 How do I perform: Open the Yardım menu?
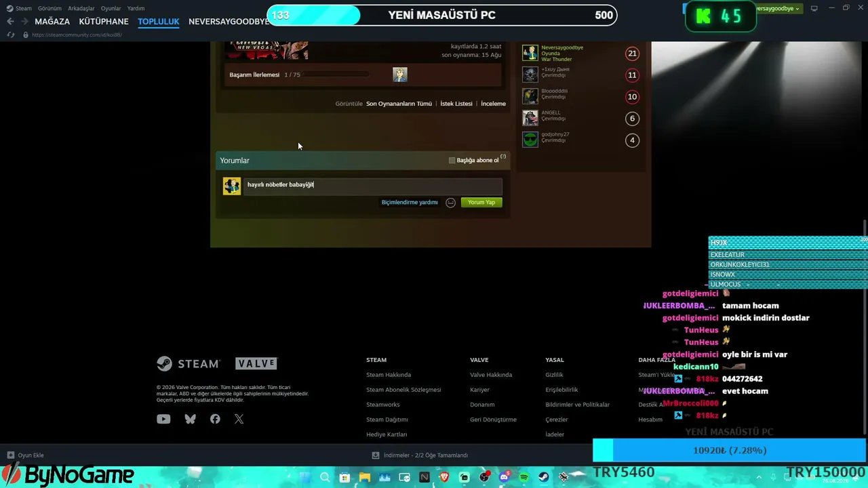point(136,8)
